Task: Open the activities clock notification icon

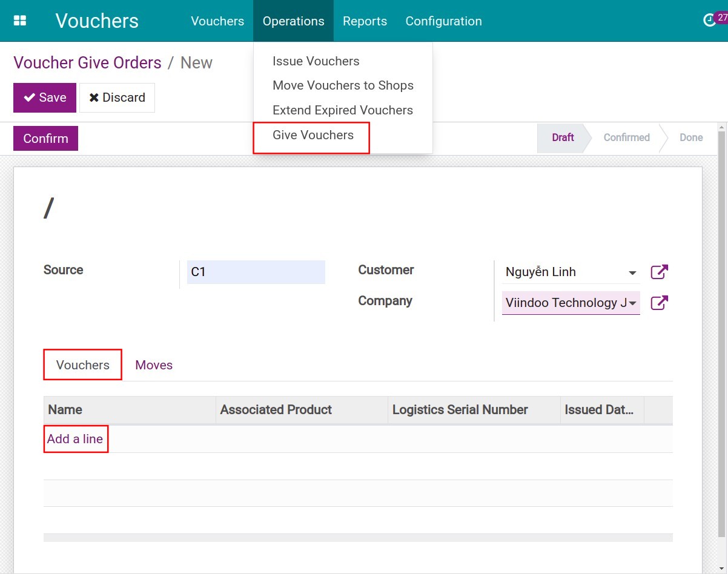Action: click(709, 21)
